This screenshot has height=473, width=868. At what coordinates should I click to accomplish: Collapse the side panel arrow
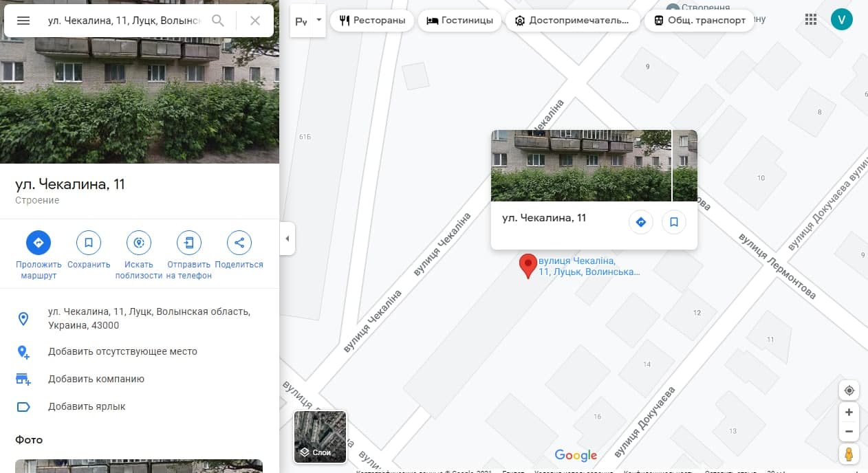coord(287,239)
